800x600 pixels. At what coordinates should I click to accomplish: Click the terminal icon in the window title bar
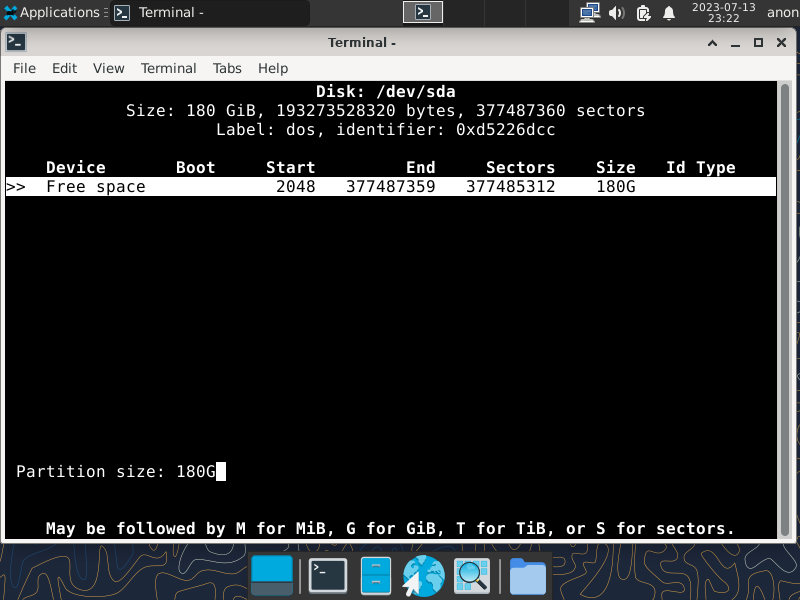click(x=16, y=42)
